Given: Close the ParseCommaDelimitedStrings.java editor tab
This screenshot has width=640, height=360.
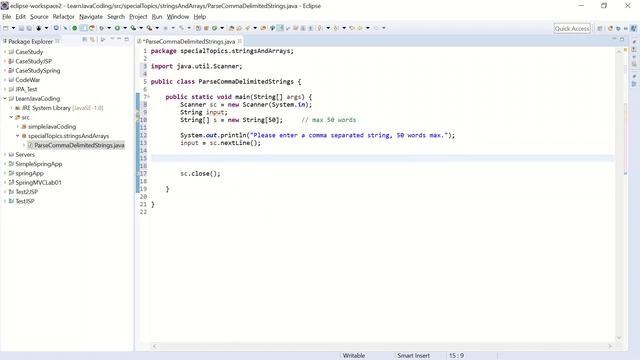Looking at the screenshot, I should pyautogui.click(x=240, y=41).
